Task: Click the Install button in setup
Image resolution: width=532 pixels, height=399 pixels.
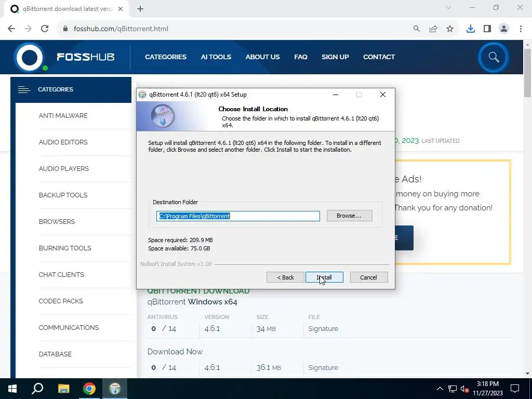Action: pos(324,277)
